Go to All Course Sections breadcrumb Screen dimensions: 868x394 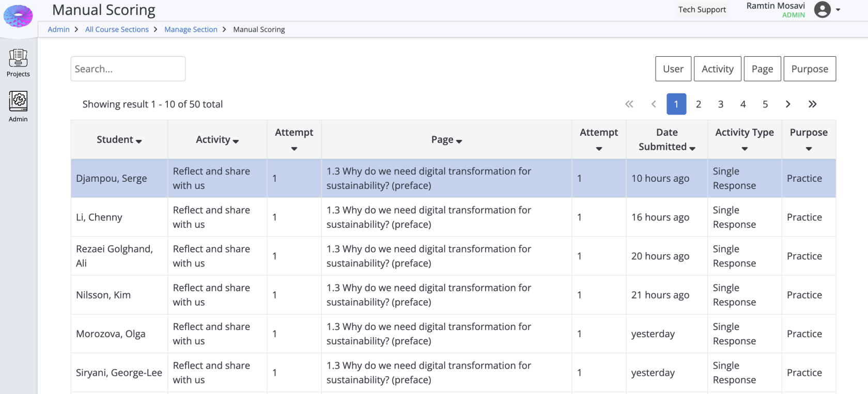(x=117, y=29)
